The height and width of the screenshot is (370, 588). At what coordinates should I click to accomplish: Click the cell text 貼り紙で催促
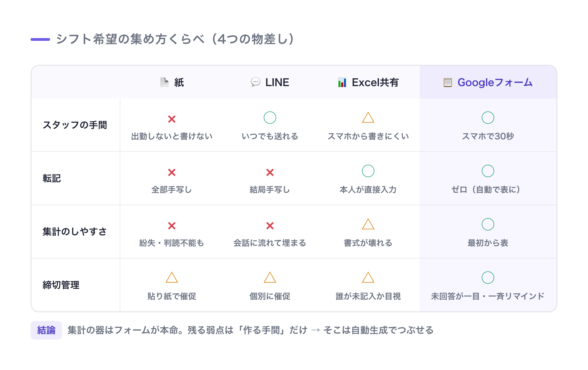172,296
